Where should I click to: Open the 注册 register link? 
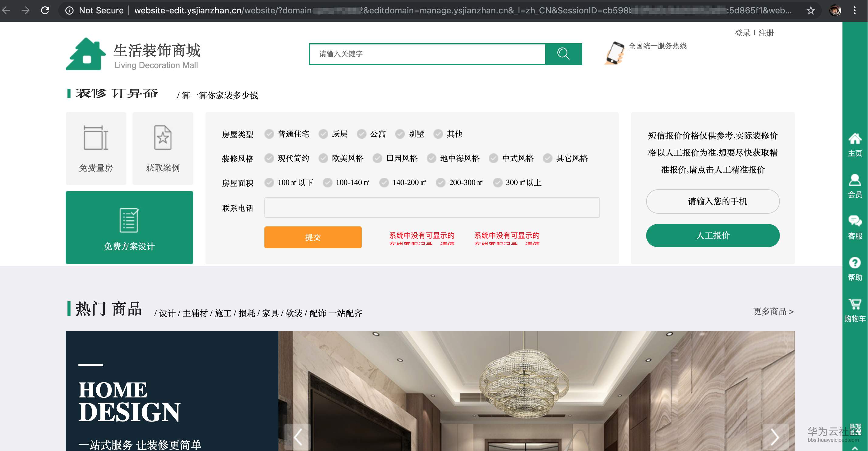766,33
